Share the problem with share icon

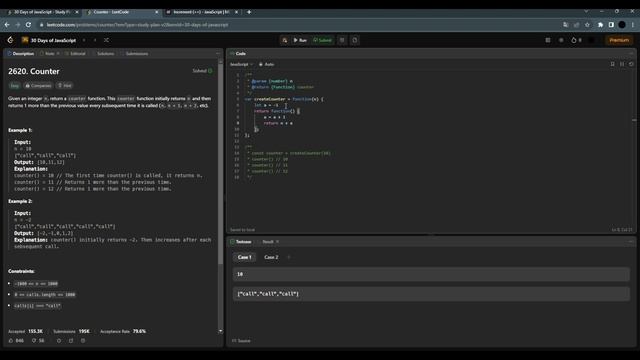[x=71, y=340]
